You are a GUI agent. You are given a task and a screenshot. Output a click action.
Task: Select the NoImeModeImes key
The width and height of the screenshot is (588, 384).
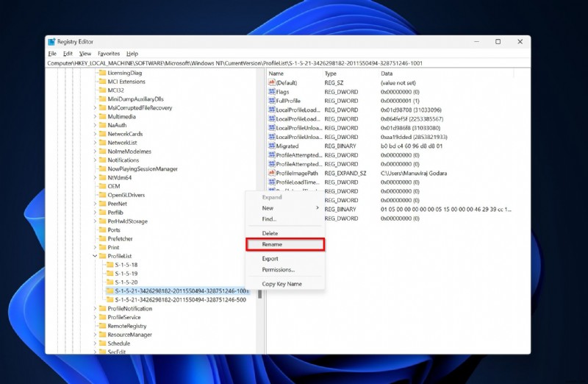click(129, 152)
